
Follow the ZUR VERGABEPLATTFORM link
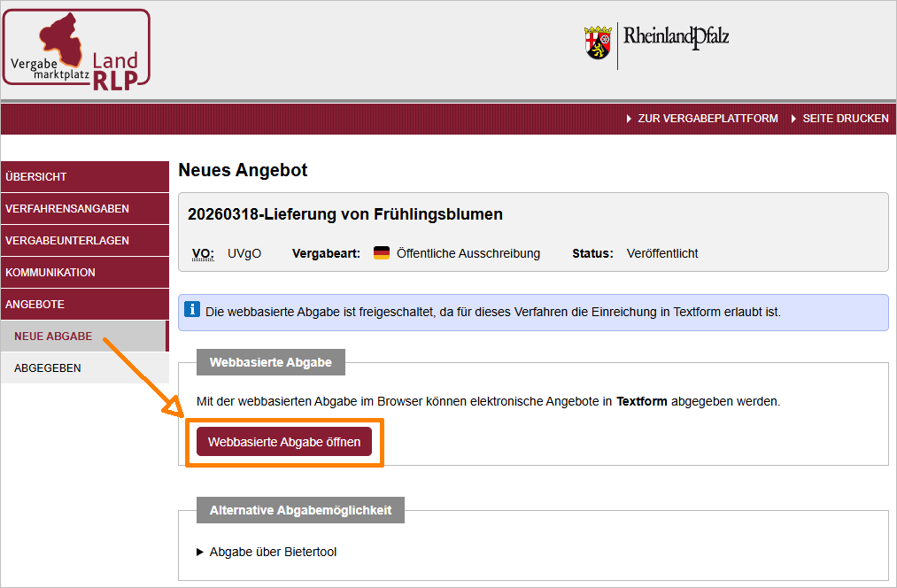click(x=707, y=119)
